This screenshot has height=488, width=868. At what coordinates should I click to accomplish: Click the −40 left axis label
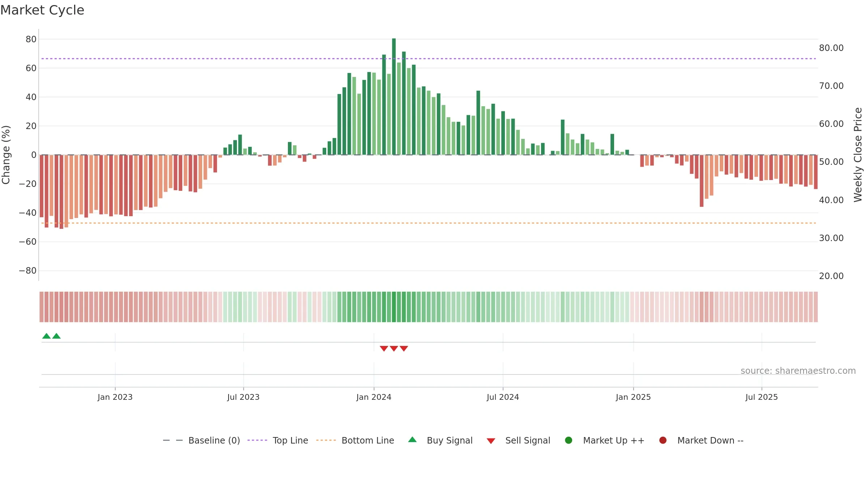click(x=28, y=213)
